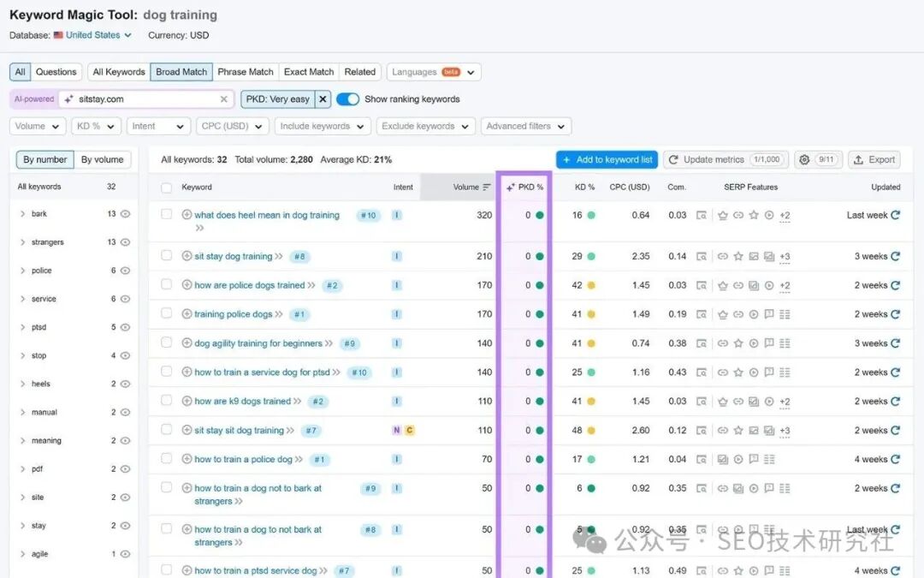The image size is (924, 578).
Task: Click refresh icon in 'training police dogs' row
Action: coord(895,314)
